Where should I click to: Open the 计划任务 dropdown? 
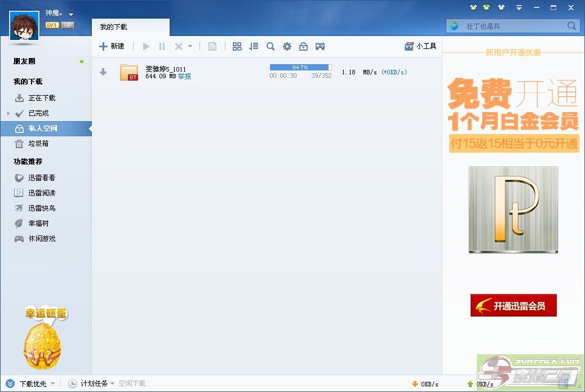coord(112,384)
